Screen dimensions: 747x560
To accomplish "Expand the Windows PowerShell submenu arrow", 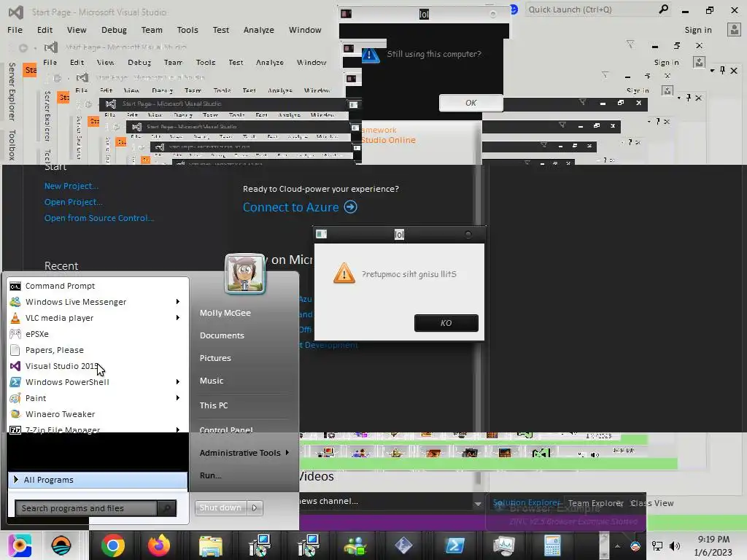I will 178,382.
